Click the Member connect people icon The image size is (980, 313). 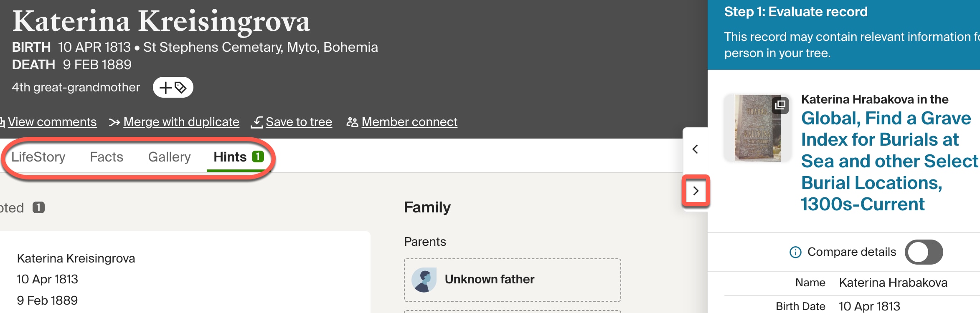pyautogui.click(x=352, y=122)
